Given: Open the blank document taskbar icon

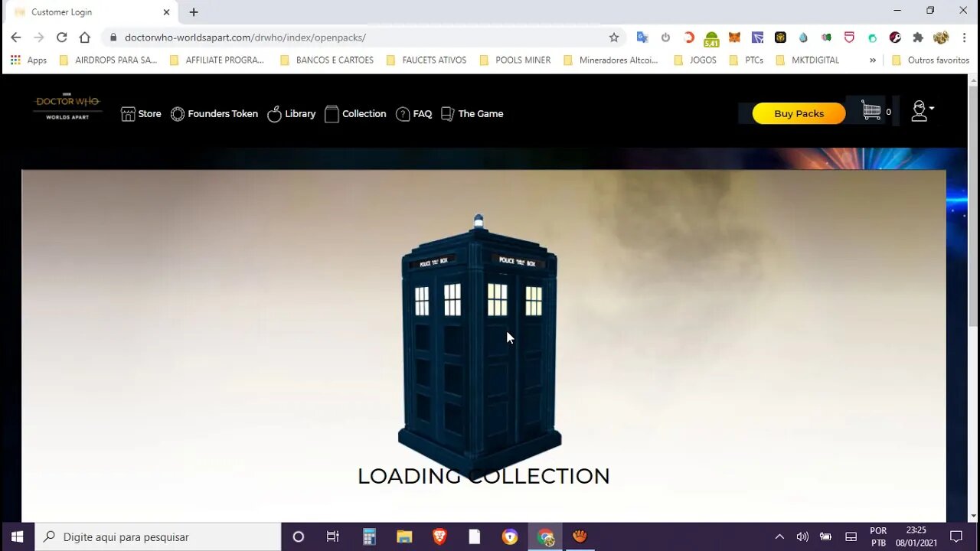Looking at the screenshot, I should (x=475, y=536).
